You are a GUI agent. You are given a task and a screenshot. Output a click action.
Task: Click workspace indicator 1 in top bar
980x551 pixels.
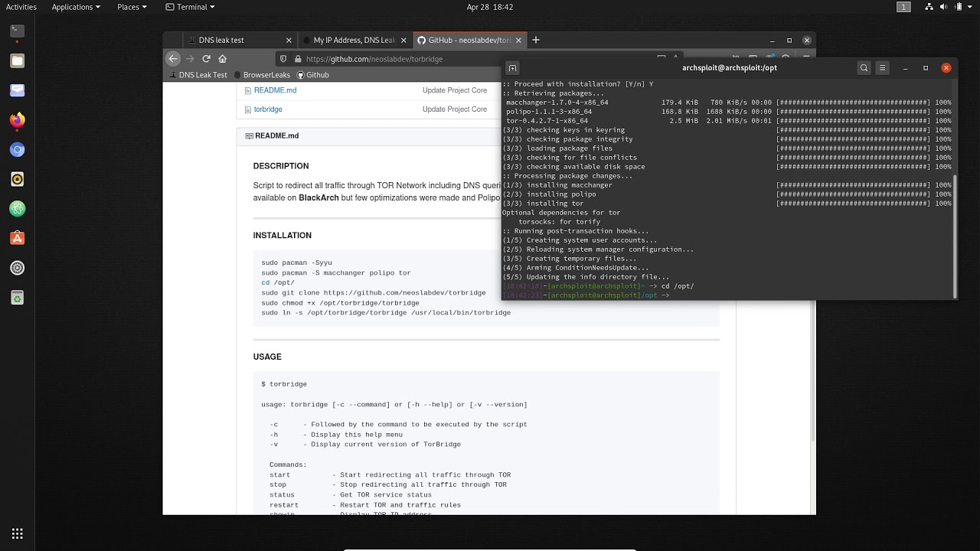tap(903, 7)
